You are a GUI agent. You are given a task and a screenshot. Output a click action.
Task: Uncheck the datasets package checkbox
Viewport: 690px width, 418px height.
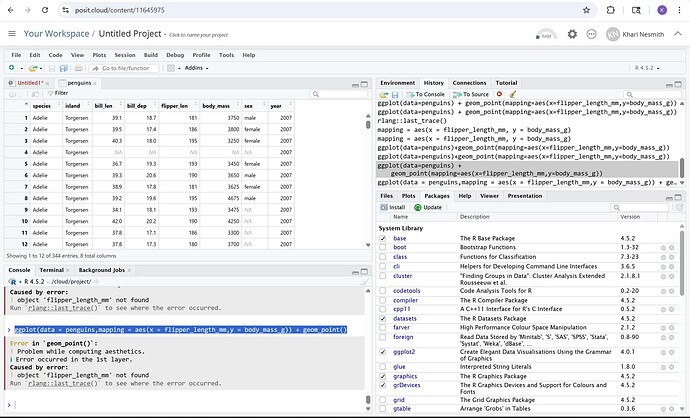coord(383,319)
